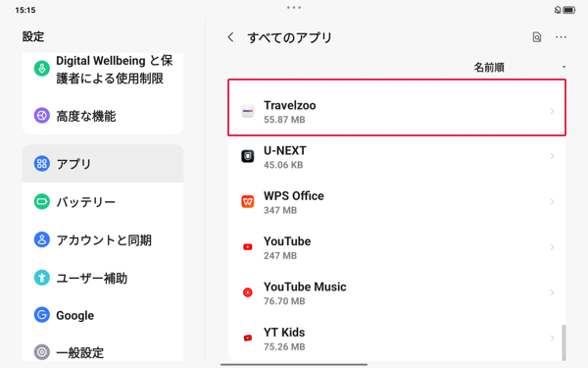Open Travelzoo app name label

pos(289,105)
